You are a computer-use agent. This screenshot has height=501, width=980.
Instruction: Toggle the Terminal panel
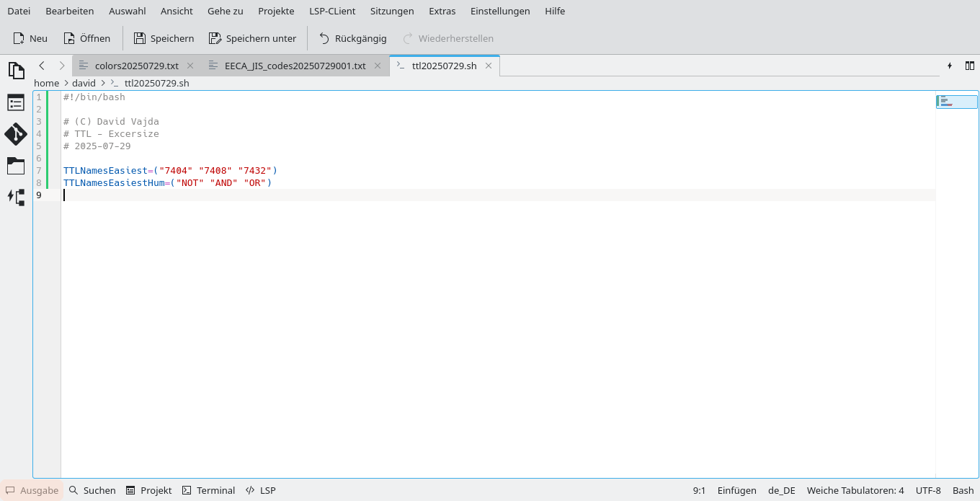208,490
